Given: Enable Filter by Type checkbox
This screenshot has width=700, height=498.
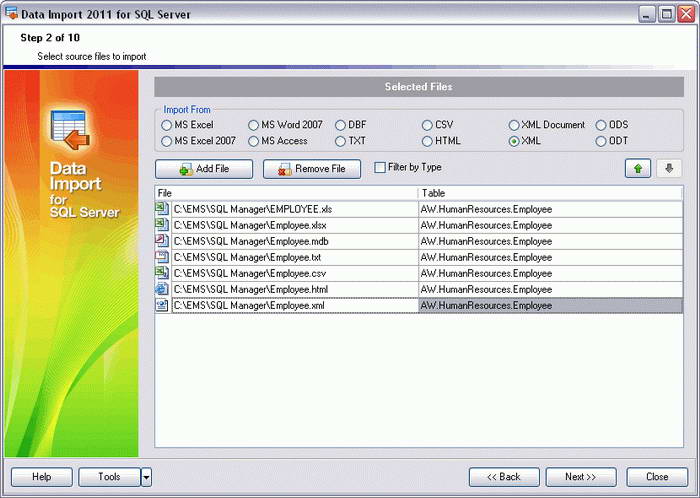Looking at the screenshot, I should (380, 167).
